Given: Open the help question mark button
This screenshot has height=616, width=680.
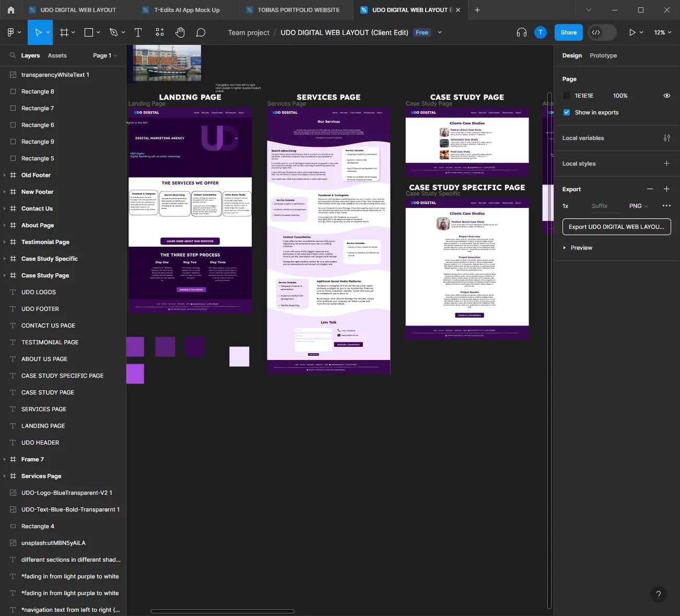Looking at the screenshot, I should [x=659, y=594].
